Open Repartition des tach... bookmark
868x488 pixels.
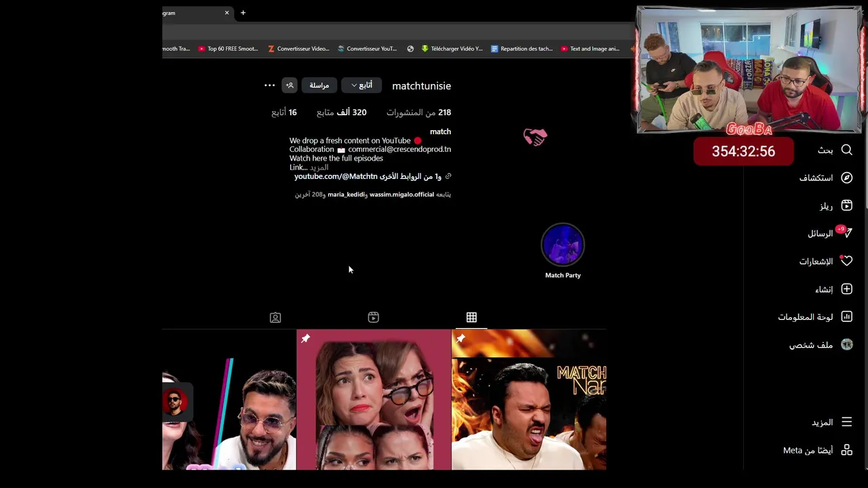coord(521,49)
